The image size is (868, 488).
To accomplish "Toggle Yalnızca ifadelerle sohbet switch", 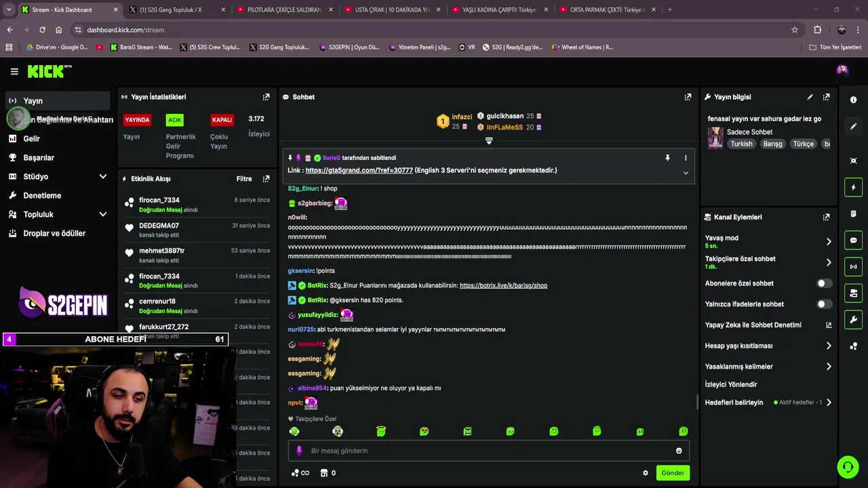I will pos(824,304).
